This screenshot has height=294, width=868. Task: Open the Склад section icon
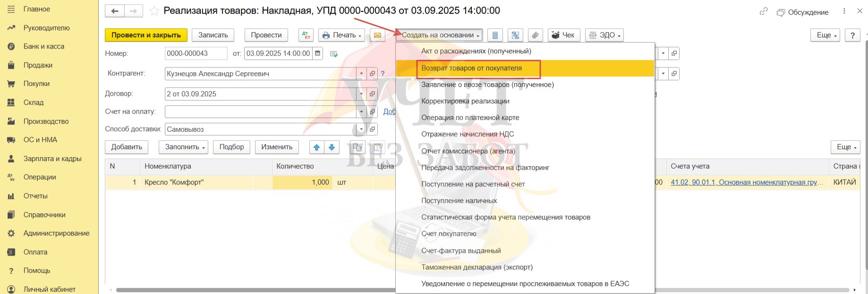11,102
